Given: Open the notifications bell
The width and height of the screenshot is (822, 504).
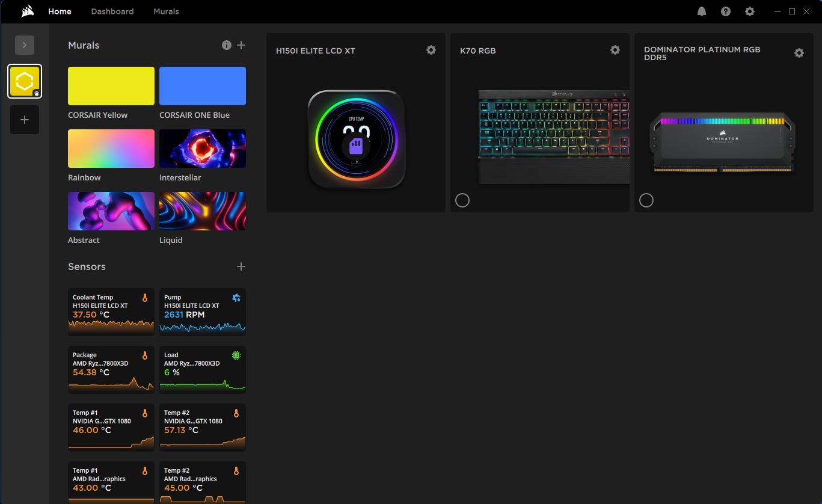Looking at the screenshot, I should (702, 11).
